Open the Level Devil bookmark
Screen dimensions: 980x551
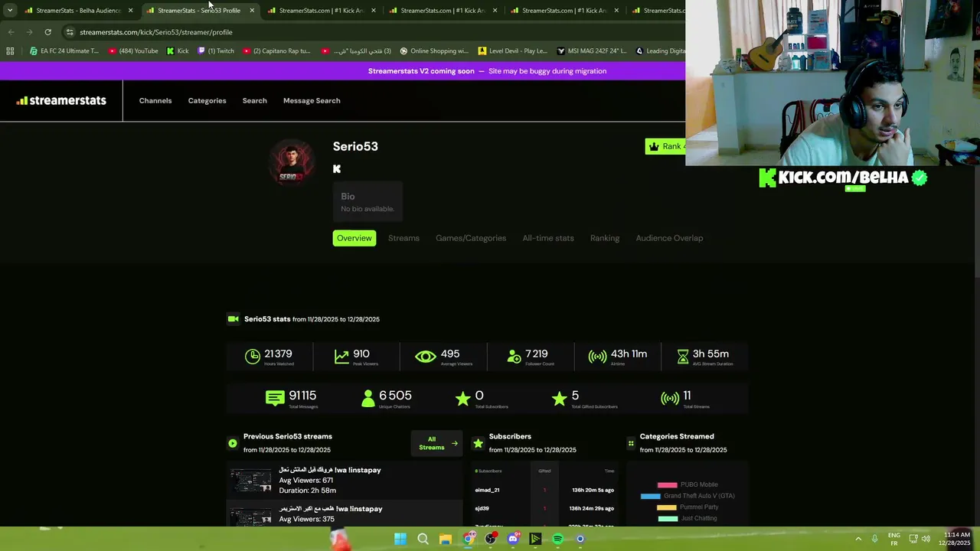pos(513,51)
